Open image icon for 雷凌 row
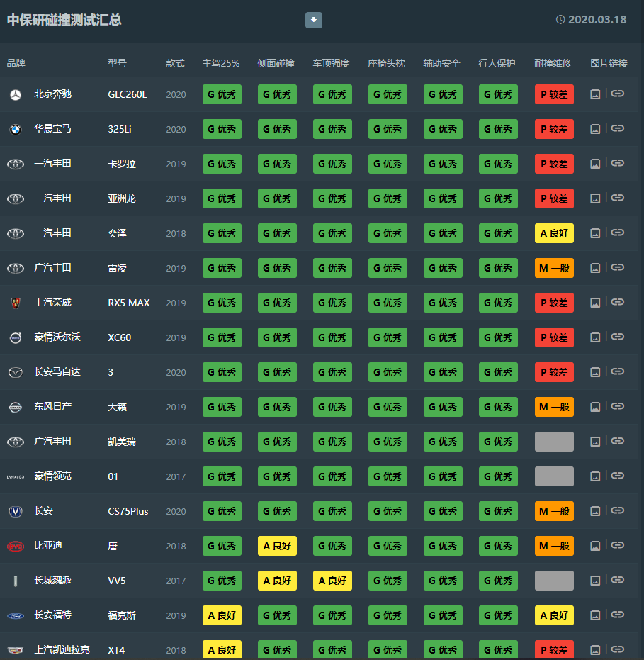644x660 pixels. click(x=595, y=268)
